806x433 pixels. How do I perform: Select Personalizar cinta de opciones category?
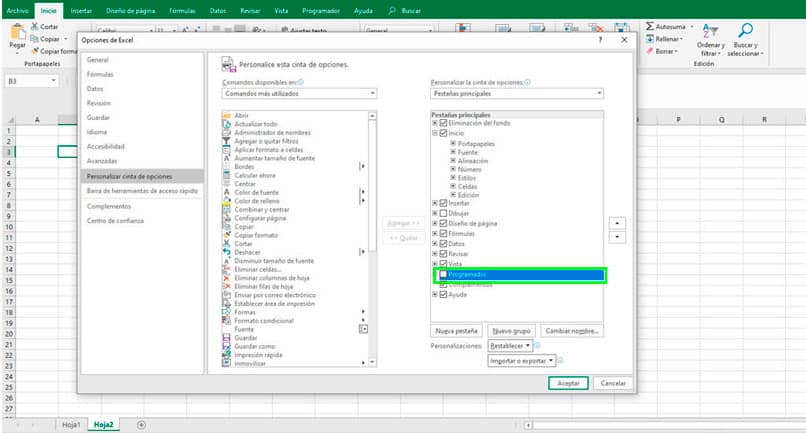click(142, 176)
